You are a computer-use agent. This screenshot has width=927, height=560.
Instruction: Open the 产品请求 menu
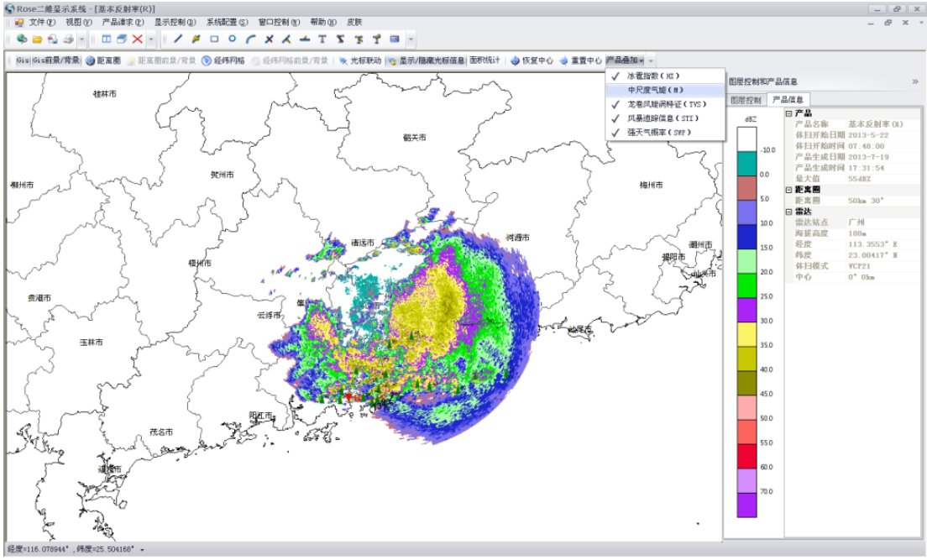click(x=123, y=23)
